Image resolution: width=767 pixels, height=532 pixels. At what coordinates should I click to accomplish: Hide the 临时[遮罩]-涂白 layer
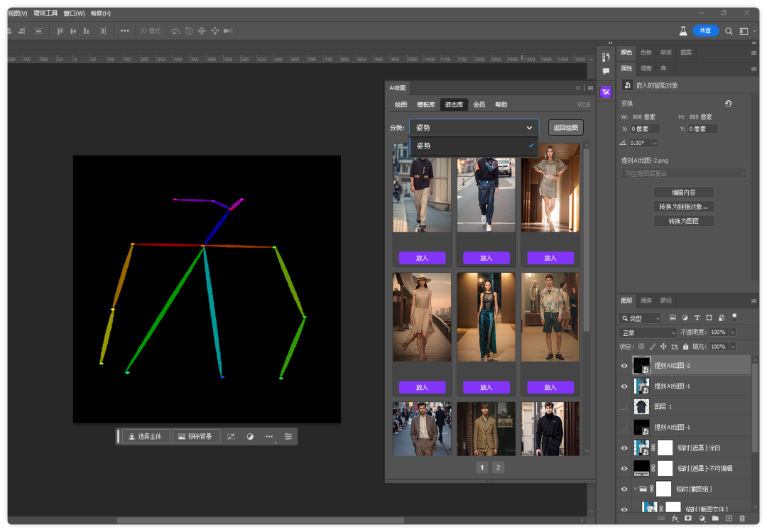624,447
